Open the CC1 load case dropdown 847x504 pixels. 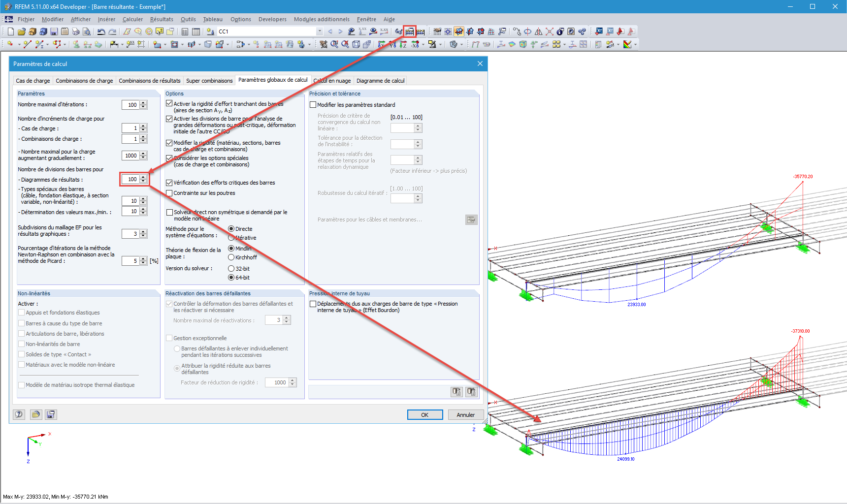pyautogui.click(x=320, y=31)
